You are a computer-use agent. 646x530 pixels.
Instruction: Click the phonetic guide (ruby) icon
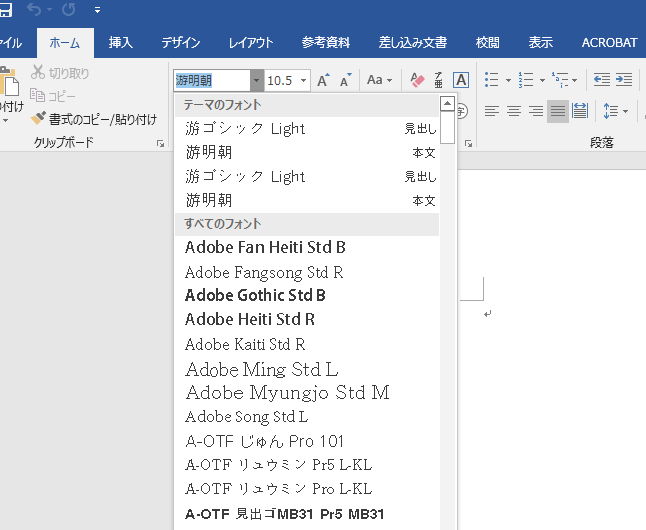click(x=440, y=80)
